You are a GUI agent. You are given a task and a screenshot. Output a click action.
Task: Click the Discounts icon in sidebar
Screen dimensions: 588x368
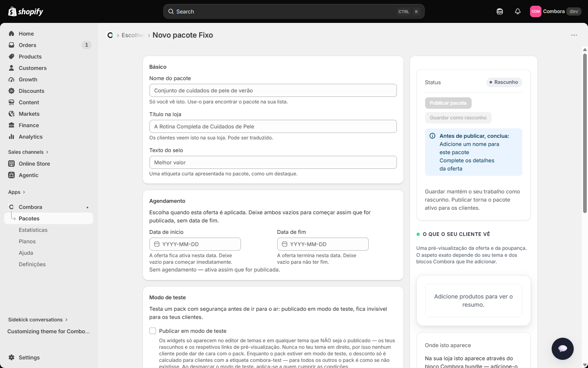(x=11, y=91)
